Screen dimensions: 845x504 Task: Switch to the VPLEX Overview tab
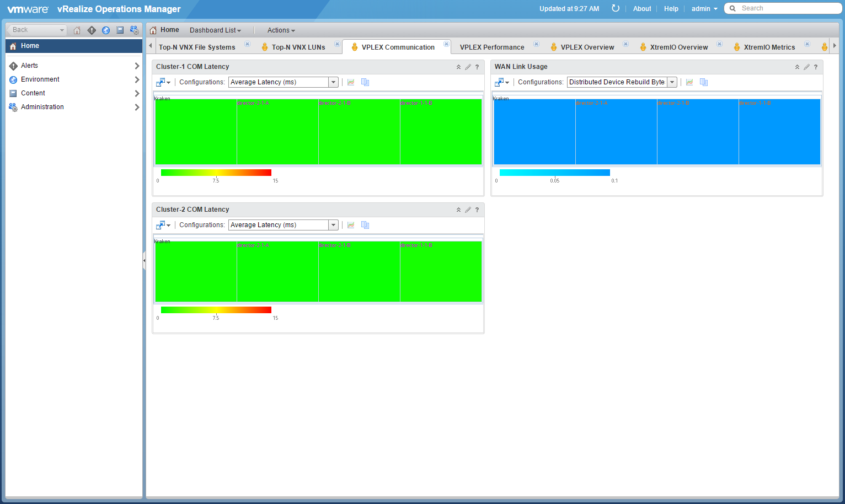pyautogui.click(x=587, y=47)
